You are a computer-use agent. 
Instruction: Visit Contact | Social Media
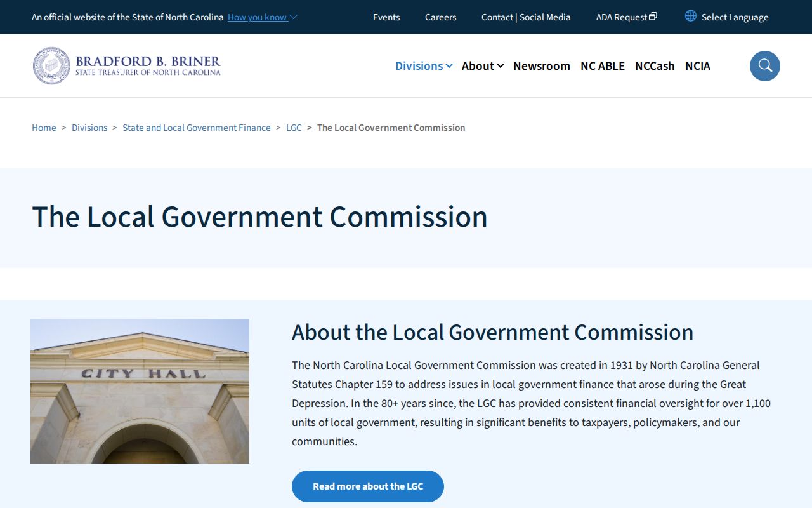[x=526, y=17]
